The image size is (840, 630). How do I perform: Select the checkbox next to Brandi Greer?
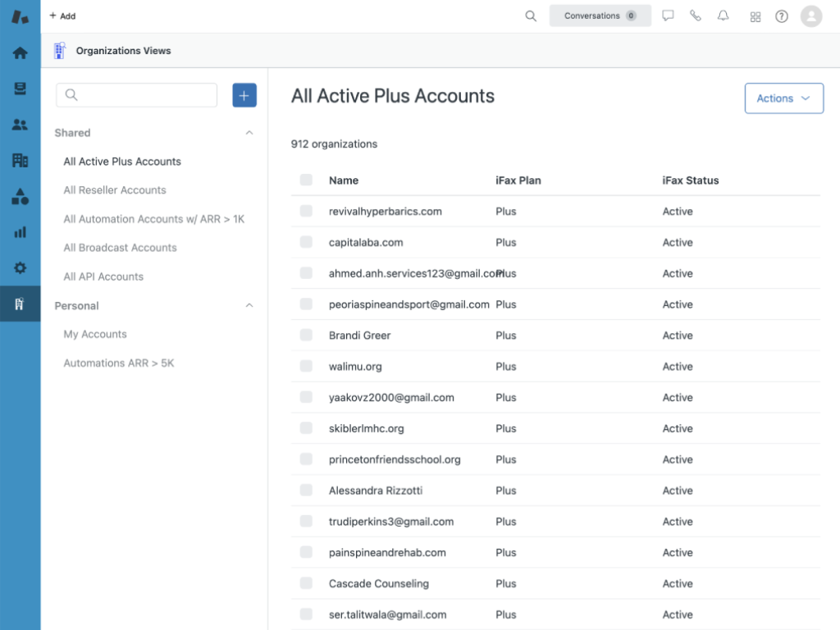(x=306, y=336)
